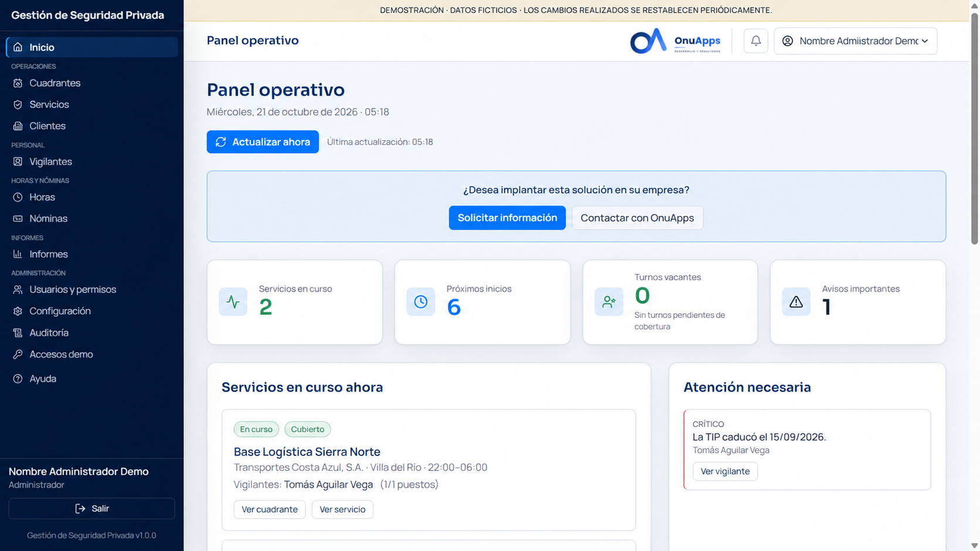The image size is (980, 551).
Task: Click the Nóminas banknote icon
Action: coord(18,219)
